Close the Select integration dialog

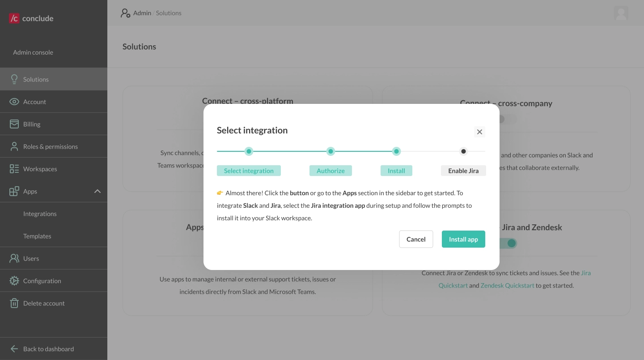coord(479,132)
